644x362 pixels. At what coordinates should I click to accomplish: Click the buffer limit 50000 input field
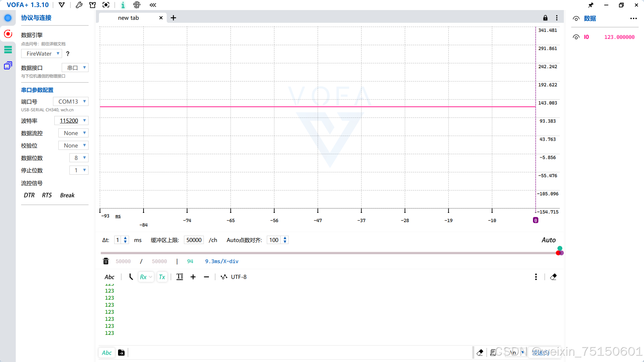(x=194, y=240)
